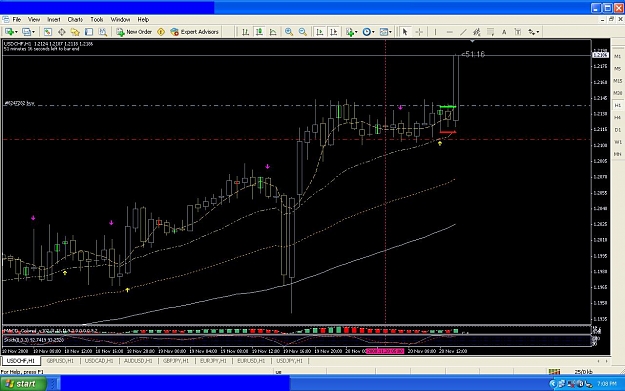Select the standard Cursor arrow tool
Image resolution: width=625 pixels, height=391 pixels.
pos(405,32)
